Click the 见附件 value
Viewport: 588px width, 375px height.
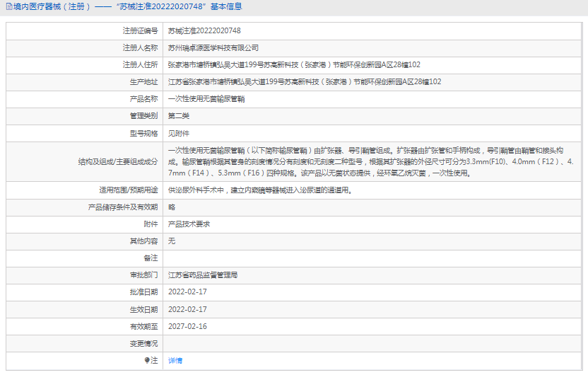point(179,133)
